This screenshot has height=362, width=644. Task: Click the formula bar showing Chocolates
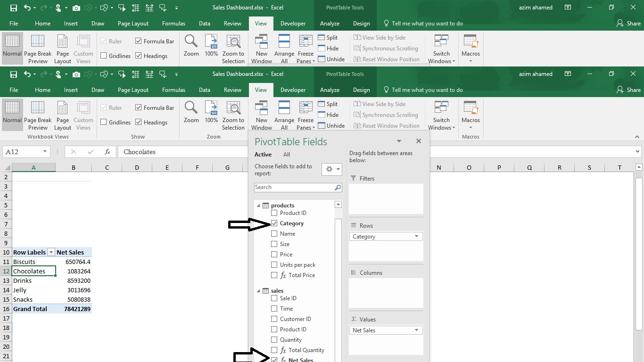(x=375, y=152)
